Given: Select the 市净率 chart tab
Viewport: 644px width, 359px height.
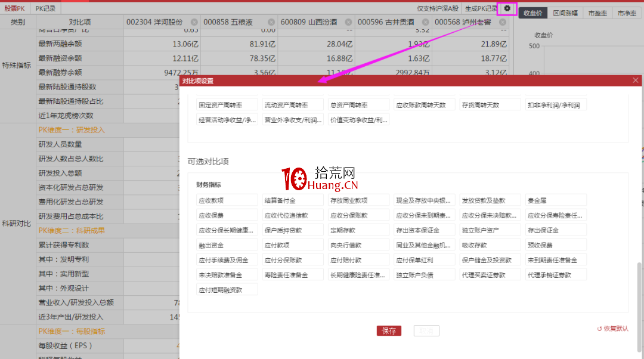Looking at the screenshot, I should pyautogui.click(x=627, y=13).
